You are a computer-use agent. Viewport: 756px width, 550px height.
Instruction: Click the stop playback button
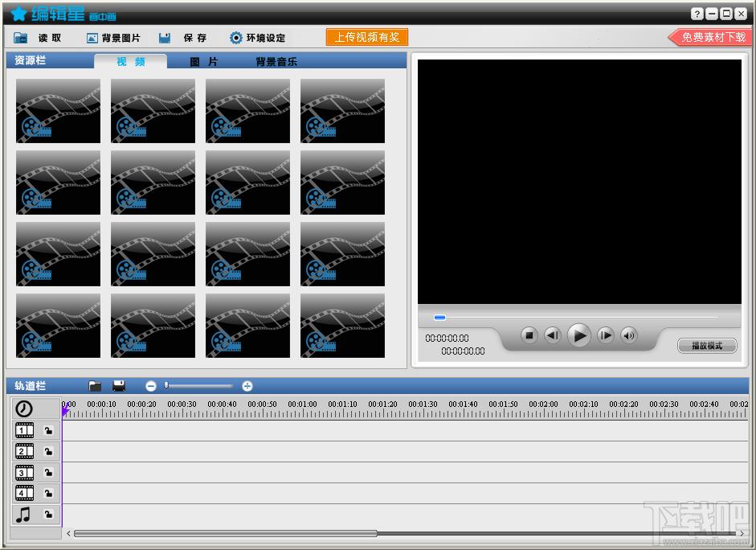tap(529, 335)
